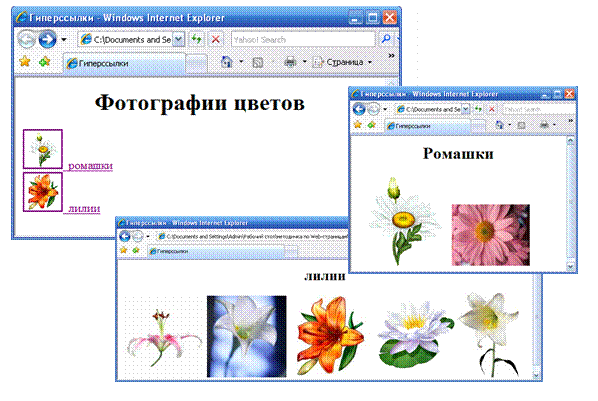Follow the ромашки hyperlink
Screen dimensions: 598x401
tap(90, 166)
